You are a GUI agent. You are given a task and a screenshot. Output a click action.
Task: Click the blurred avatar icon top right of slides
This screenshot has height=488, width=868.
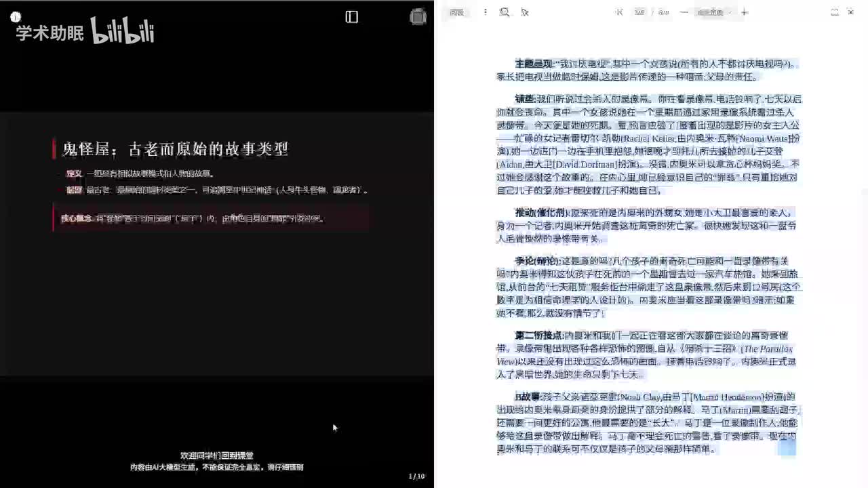pyautogui.click(x=418, y=17)
